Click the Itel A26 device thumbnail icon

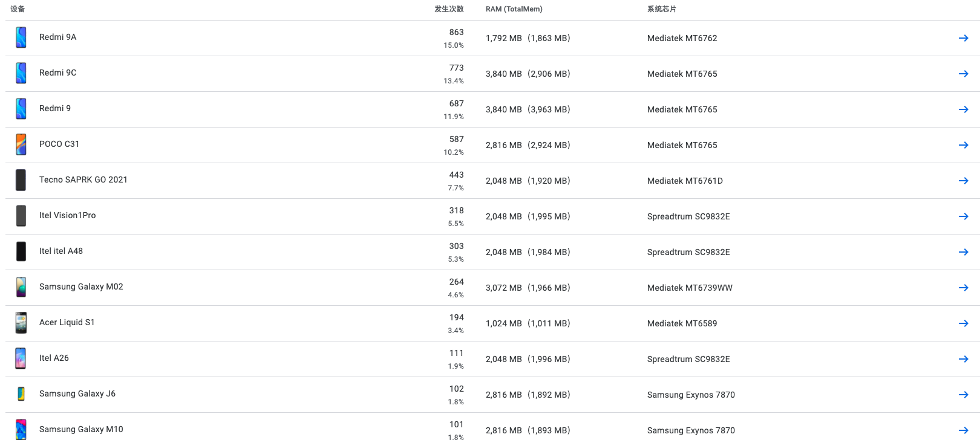point(21,358)
